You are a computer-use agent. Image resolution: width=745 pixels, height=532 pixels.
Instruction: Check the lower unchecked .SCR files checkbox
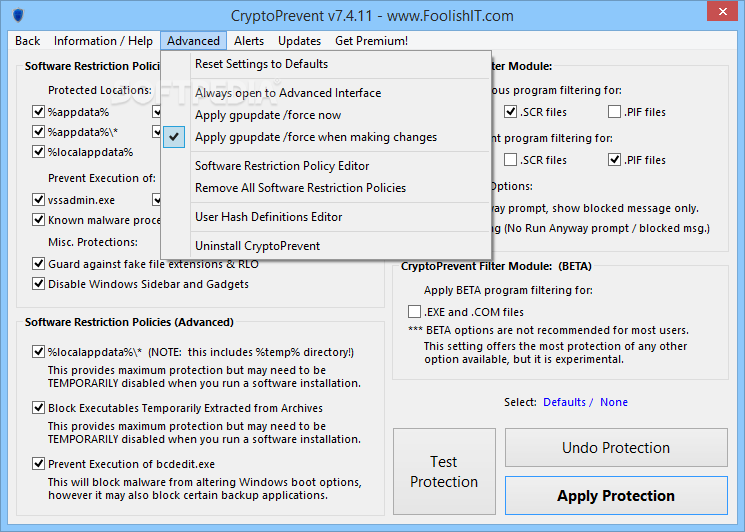(x=511, y=160)
